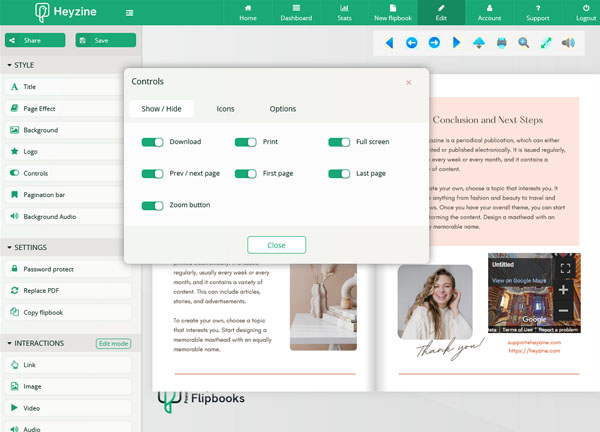The width and height of the screenshot is (600, 432).
Task: Jump to first page with left triangle
Action: pyautogui.click(x=388, y=43)
